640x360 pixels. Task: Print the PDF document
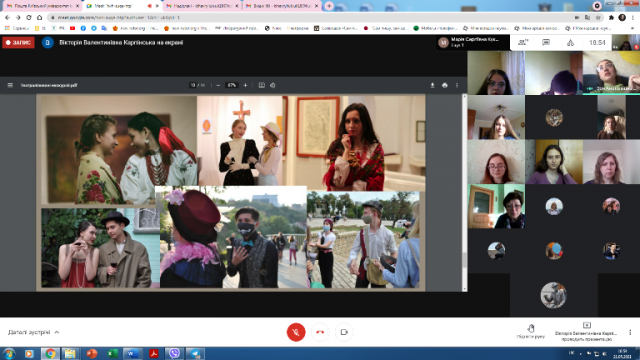(x=444, y=85)
